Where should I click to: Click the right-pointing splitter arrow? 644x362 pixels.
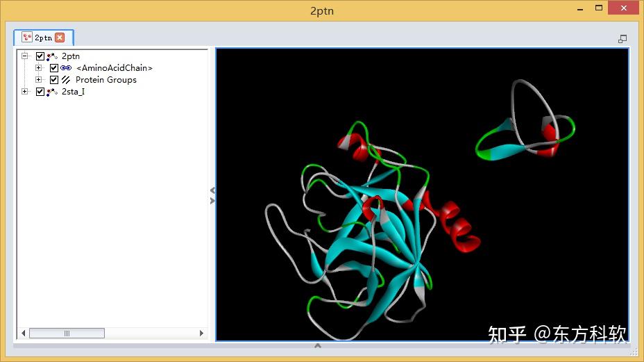(x=212, y=201)
